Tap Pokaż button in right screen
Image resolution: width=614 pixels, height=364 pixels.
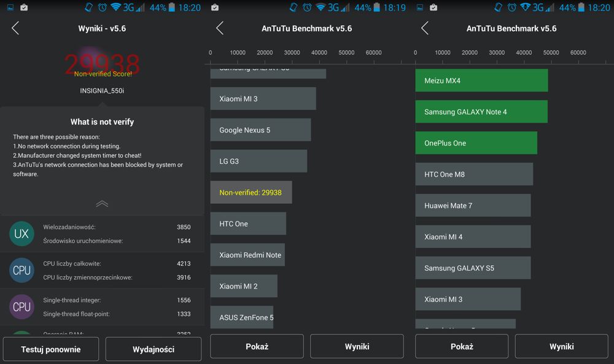pos(462,346)
